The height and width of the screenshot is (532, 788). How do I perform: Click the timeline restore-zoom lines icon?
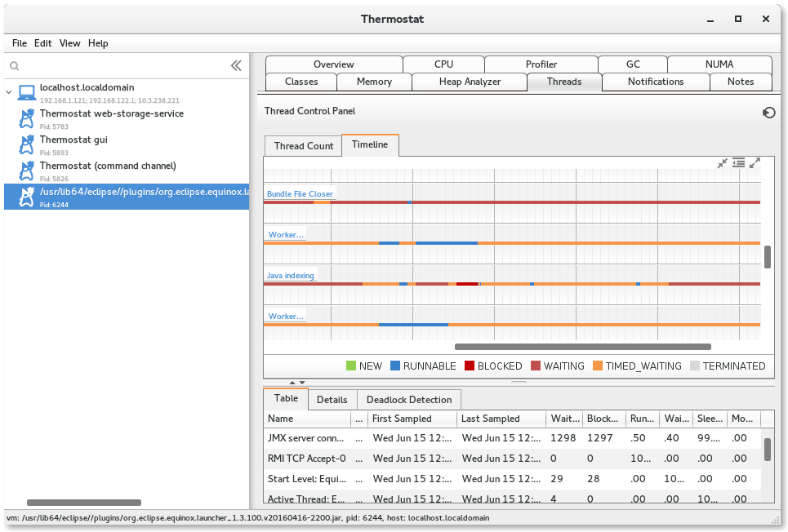point(738,163)
